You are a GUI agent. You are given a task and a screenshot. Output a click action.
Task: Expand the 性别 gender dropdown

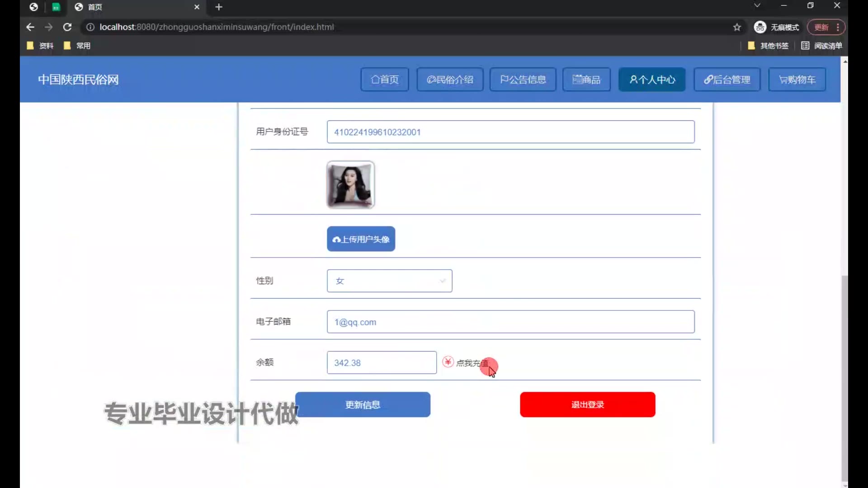(x=389, y=281)
